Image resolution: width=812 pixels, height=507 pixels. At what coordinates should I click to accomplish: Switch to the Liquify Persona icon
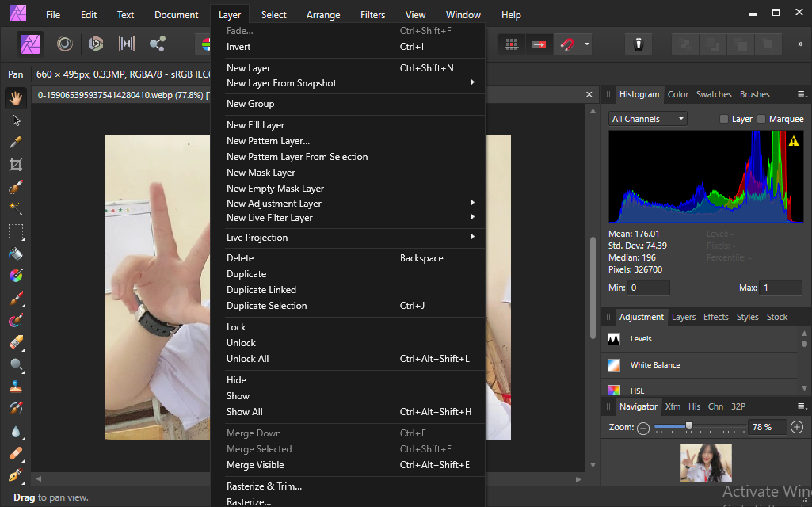[65, 44]
